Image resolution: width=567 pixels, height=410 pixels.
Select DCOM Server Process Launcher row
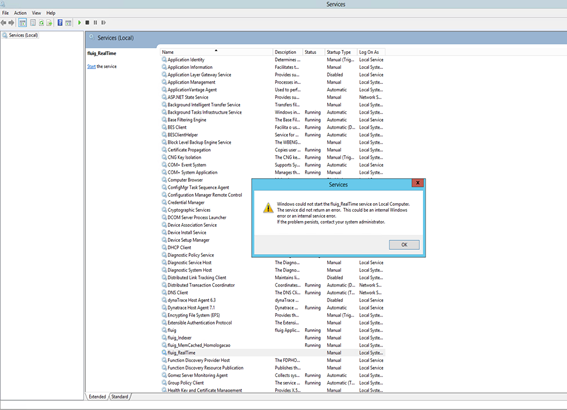[x=206, y=218]
